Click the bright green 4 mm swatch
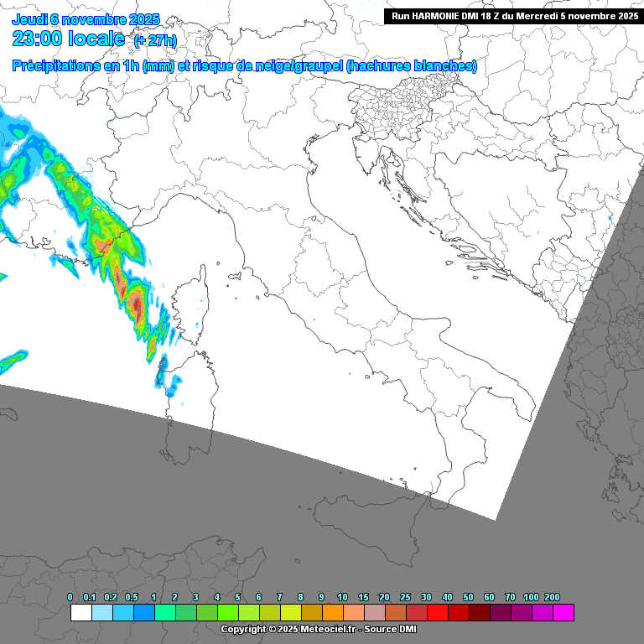 228,613
